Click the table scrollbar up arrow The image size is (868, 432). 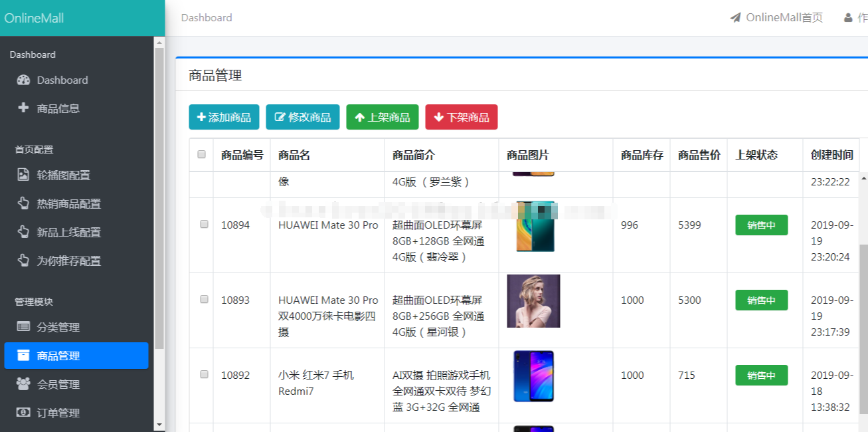[863, 177]
